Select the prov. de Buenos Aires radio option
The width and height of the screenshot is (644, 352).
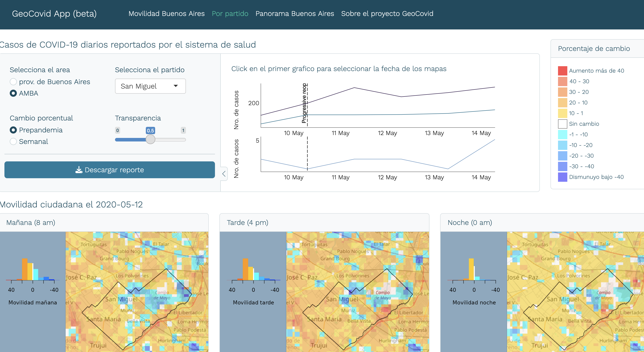coord(13,82)
